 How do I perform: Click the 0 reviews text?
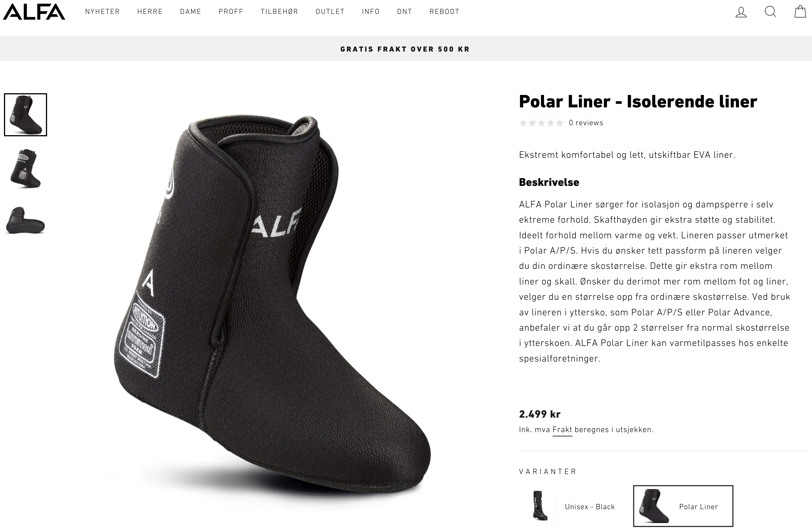586,123
